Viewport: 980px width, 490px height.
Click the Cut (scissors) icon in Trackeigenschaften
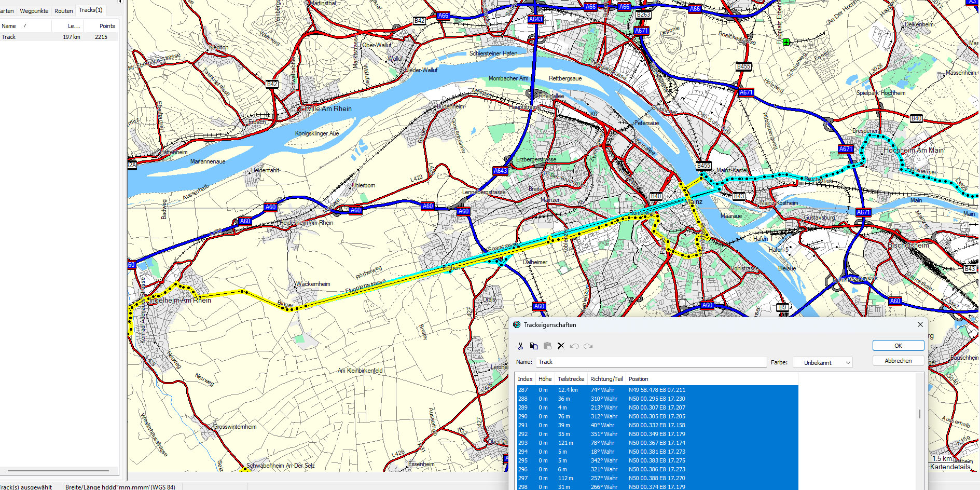pos(520,346)
